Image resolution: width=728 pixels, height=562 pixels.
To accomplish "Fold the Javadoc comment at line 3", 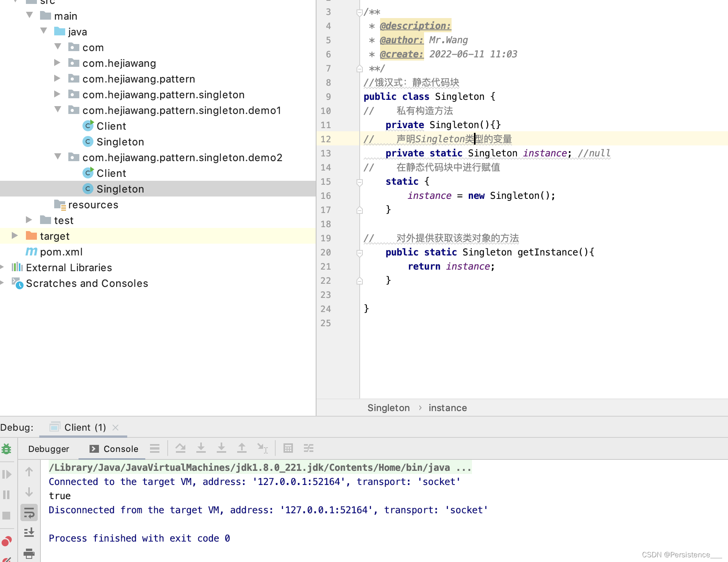I will [x=359, y=13].
